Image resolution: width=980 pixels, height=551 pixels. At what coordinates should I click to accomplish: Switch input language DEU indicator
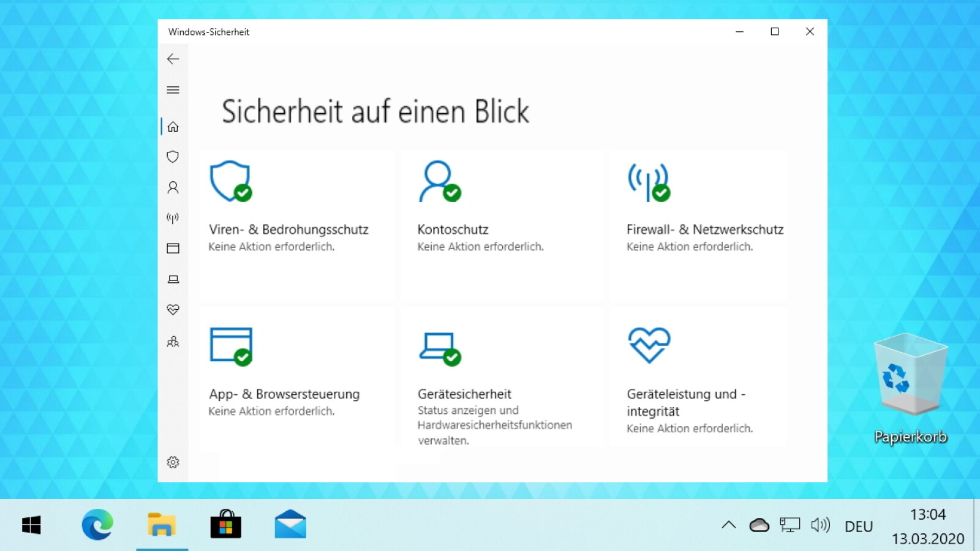859,527
